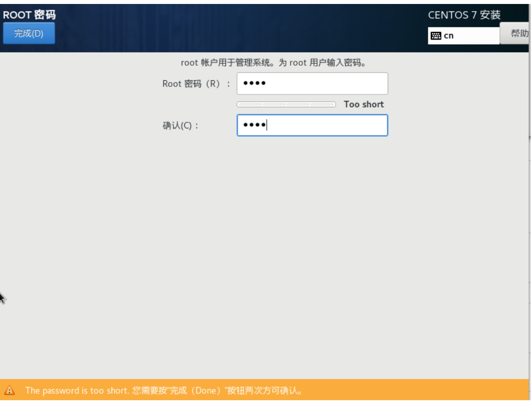The width and height of the screenshot is (532, 402).
Task: Click the Root 密码（R）field label
Action: [x=196, y=84]
